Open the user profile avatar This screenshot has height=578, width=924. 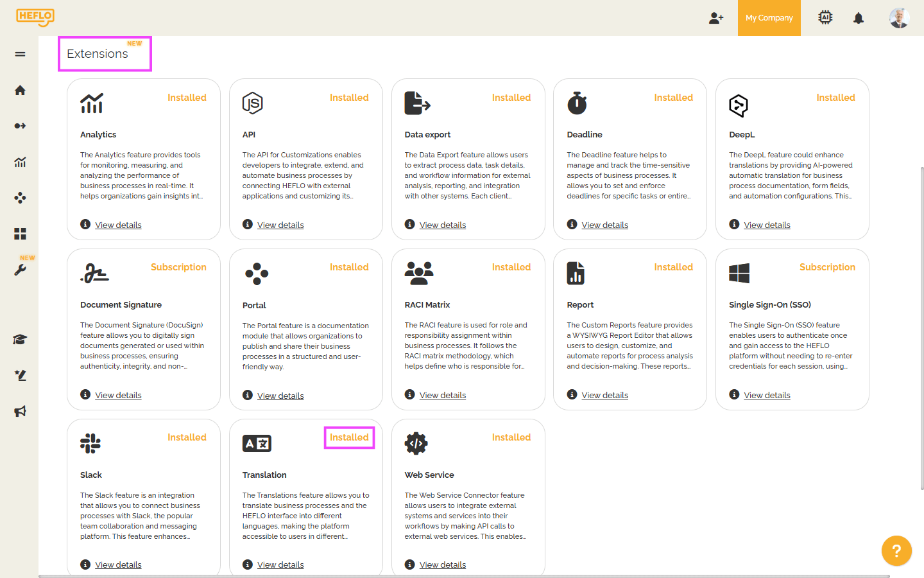pos(899,18)
